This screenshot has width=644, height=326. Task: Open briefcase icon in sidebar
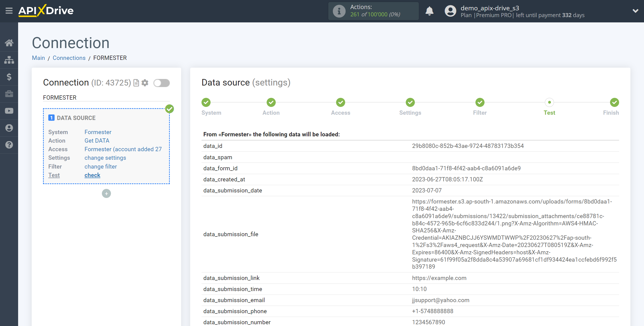point(9,94)
